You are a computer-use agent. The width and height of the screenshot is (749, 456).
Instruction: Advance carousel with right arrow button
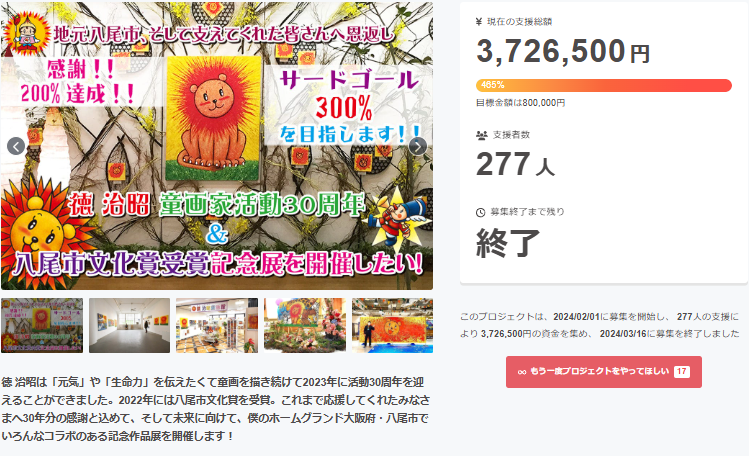coord(417,146)
